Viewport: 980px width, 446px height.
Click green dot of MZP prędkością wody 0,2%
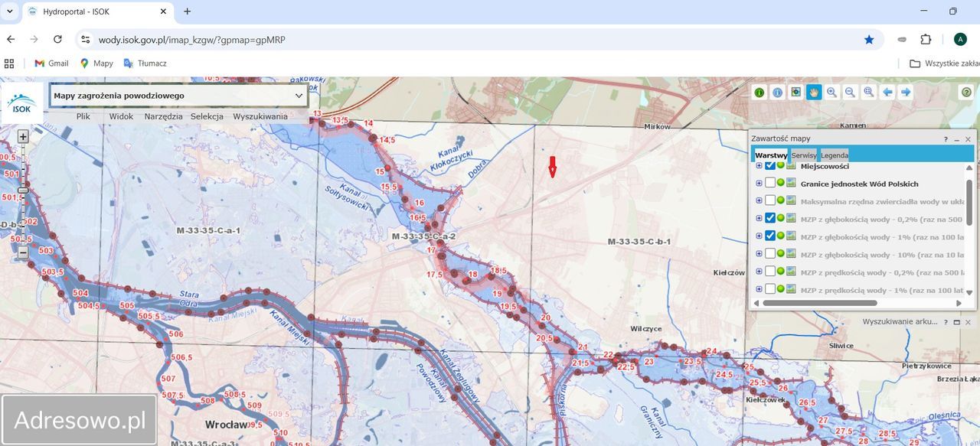(x=781, y=272)
